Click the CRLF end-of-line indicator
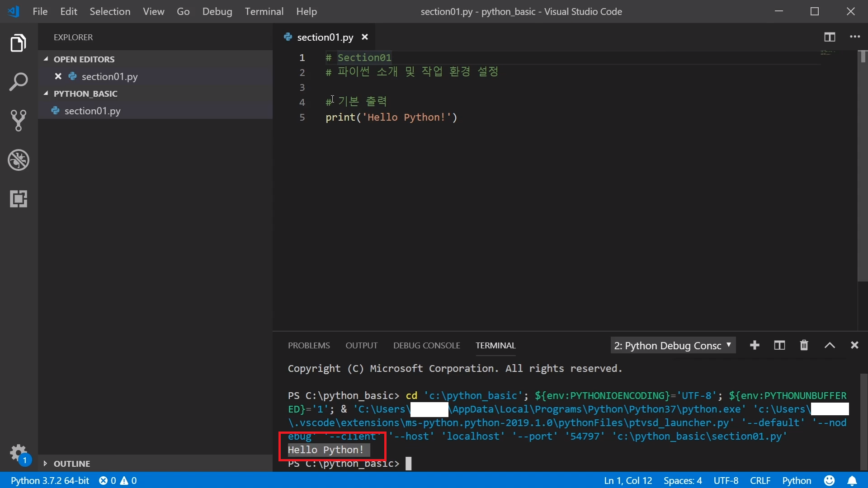The width and height of the screenshot is (868, 488). 760,481
